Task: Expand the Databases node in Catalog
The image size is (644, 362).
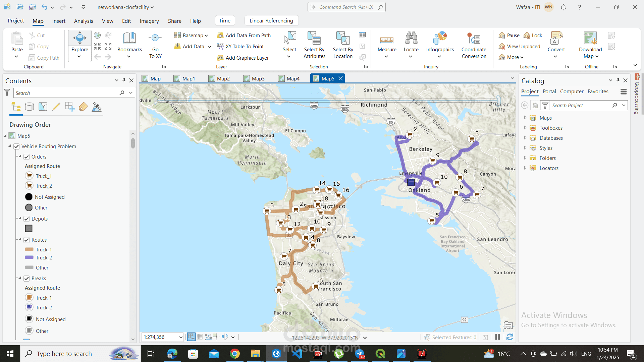Action: pos(525,138)
